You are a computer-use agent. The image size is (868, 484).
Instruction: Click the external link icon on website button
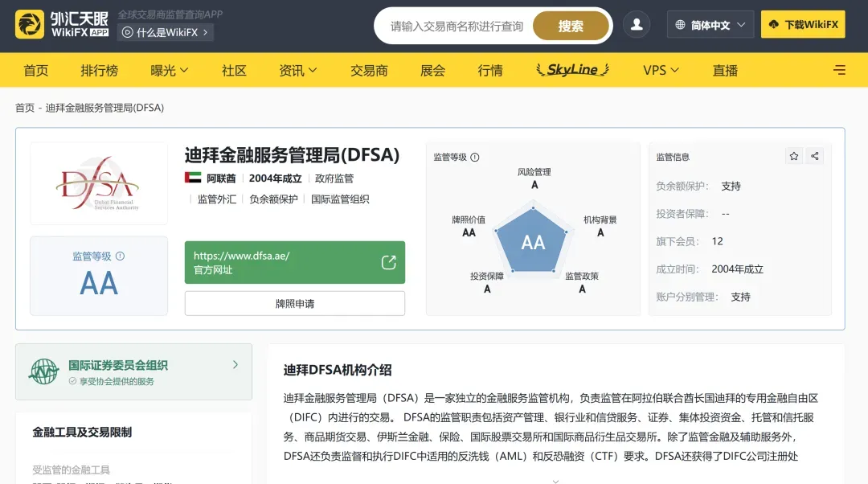(x=389, y=262)
